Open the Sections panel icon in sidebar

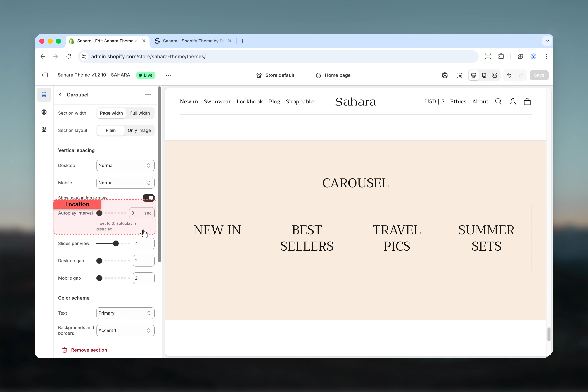[44, 95]
